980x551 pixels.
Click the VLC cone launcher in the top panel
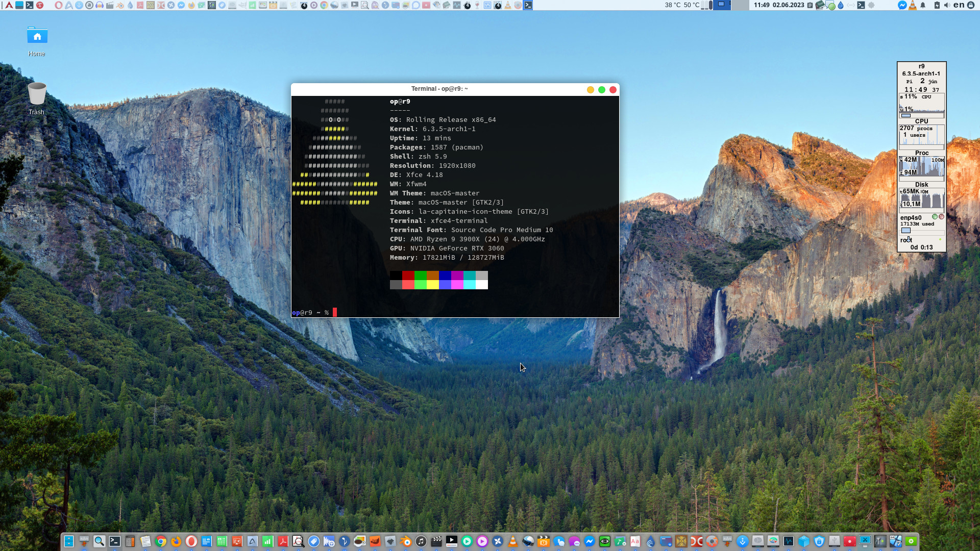tap(508, 5)
